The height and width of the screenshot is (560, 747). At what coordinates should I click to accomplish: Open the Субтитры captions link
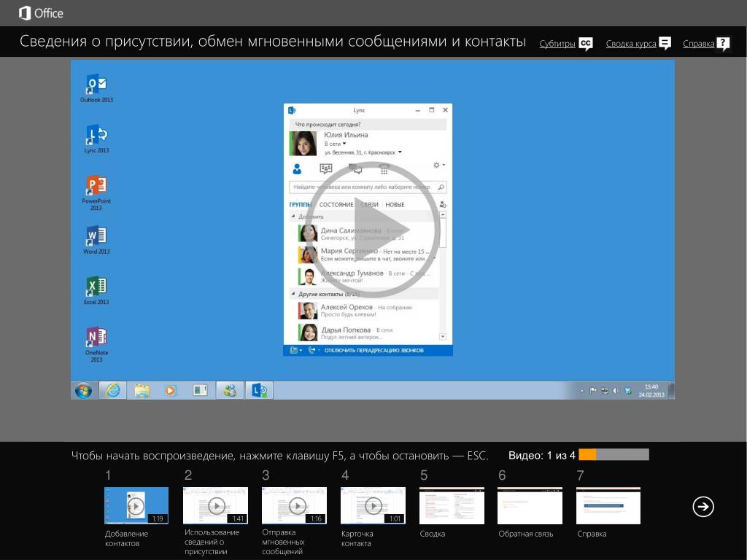566,44
